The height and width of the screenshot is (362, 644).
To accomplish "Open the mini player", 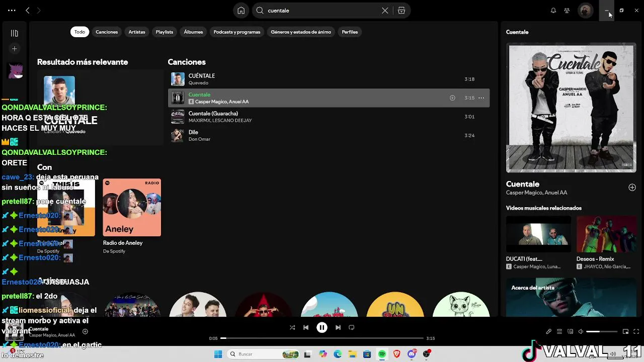I will tap(625, 332).
